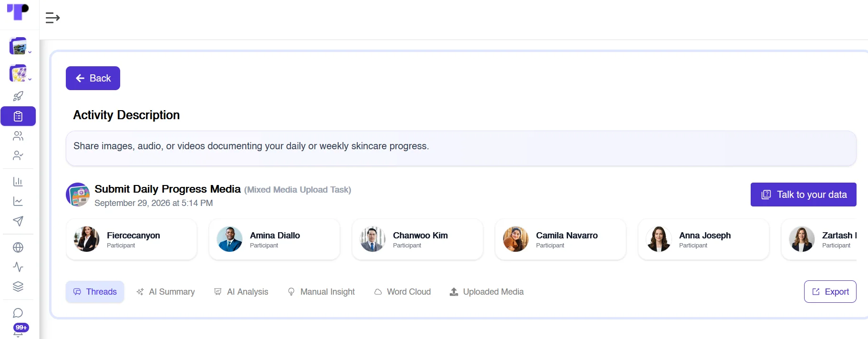The width and height of the screenshot is (868, 339).
Task: Open Talk to your data
Action: click(804, 195)
